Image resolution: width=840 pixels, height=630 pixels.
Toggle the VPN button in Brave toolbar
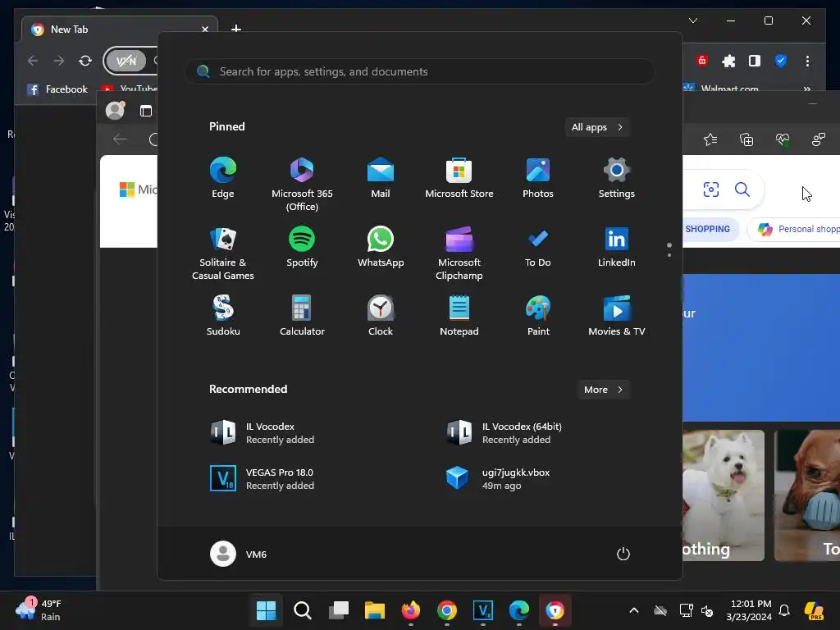(126, 61)
